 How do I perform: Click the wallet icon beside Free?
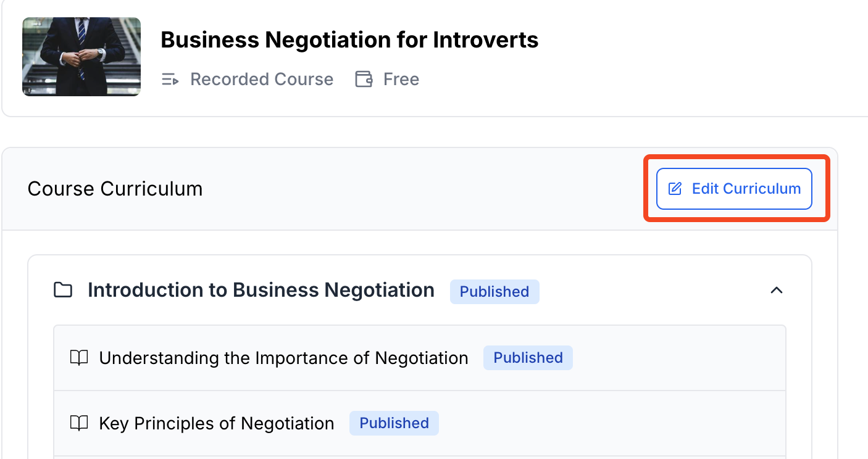coord(364,80)
